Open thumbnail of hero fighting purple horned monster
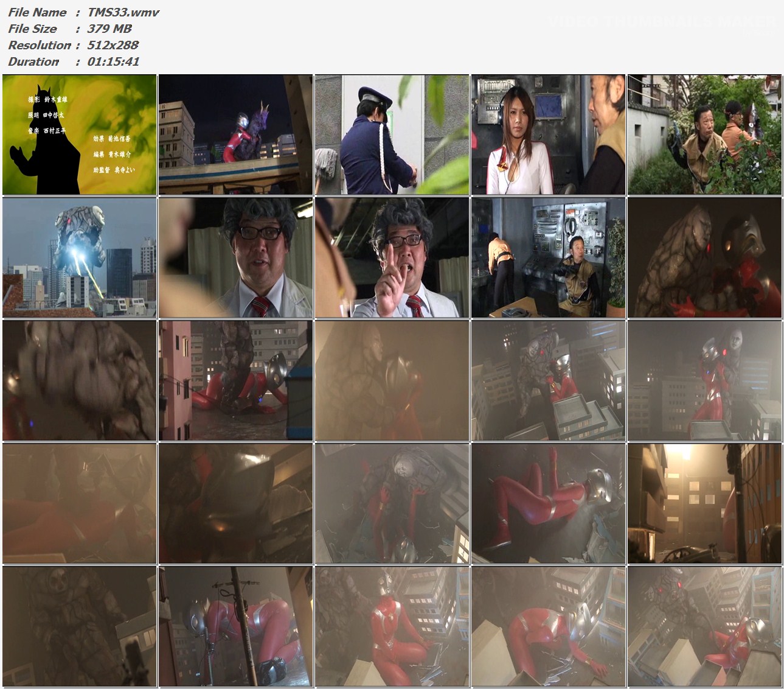Image resolution: width=784 pixels, height=689 pixels. [236, 135]
